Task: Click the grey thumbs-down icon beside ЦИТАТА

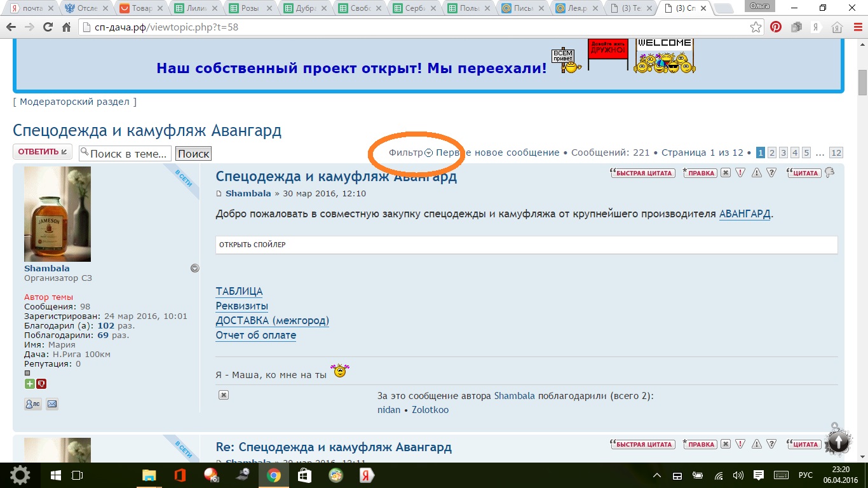Action: [x=829, y=173]
